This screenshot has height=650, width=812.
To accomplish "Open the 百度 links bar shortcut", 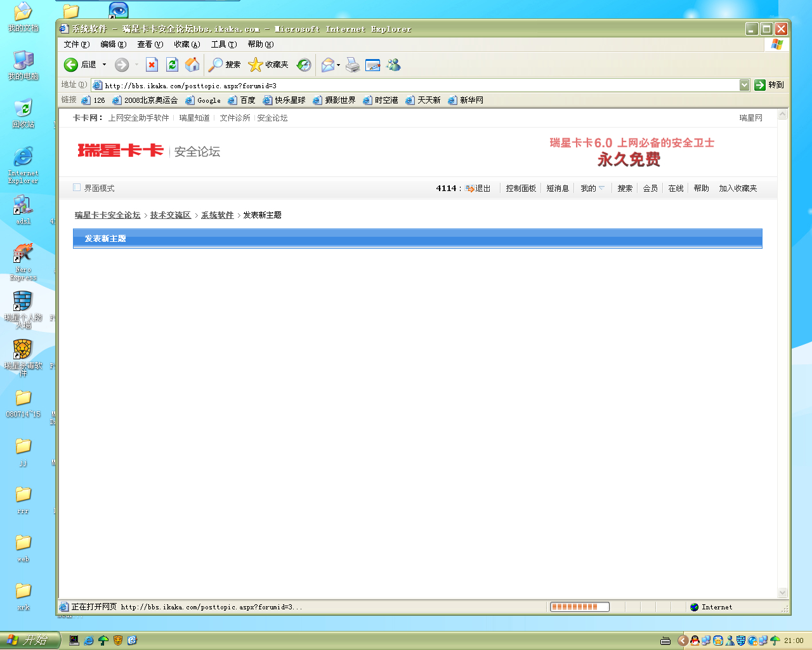I will (242, 100).
